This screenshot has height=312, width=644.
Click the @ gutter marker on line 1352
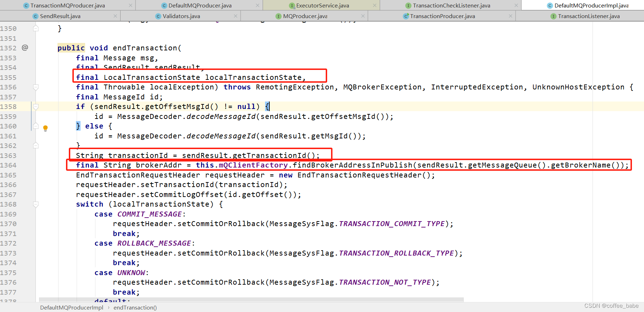coord(25,48)
